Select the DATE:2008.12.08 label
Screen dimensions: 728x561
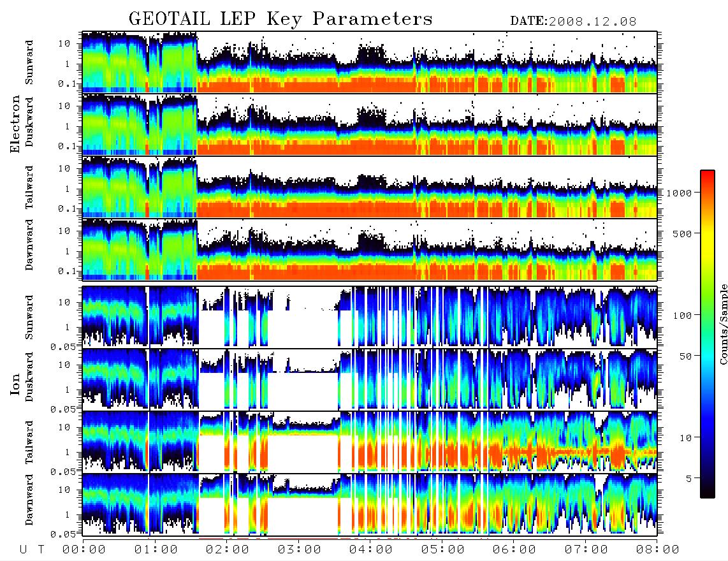pos(573,21)
